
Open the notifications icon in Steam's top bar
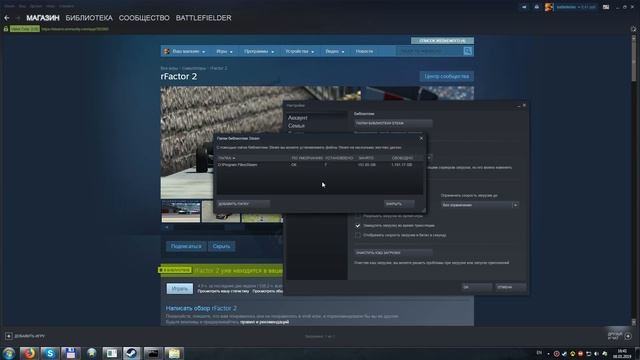(524, 7)
